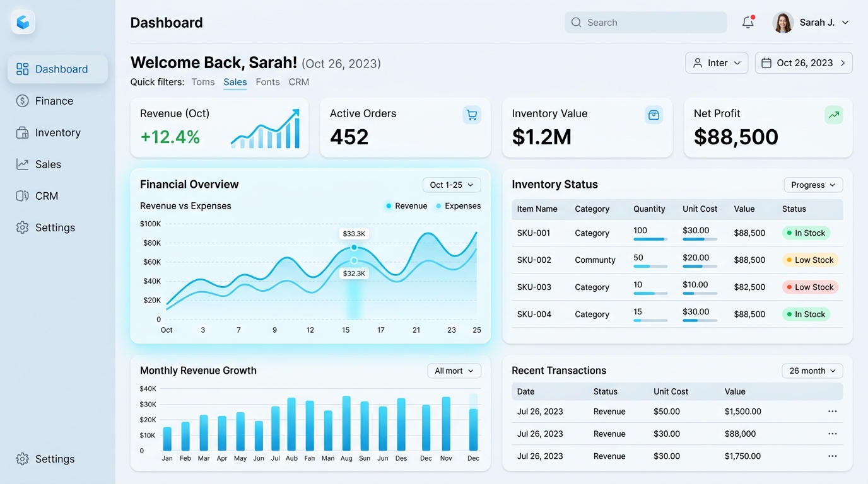Sort by the Item Name column header

coord(537,209)
